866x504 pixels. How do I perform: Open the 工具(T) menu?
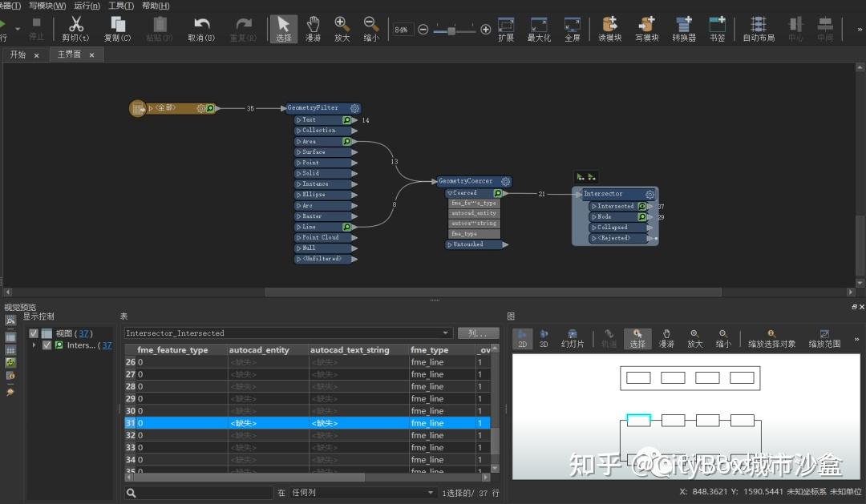point(121,6)
